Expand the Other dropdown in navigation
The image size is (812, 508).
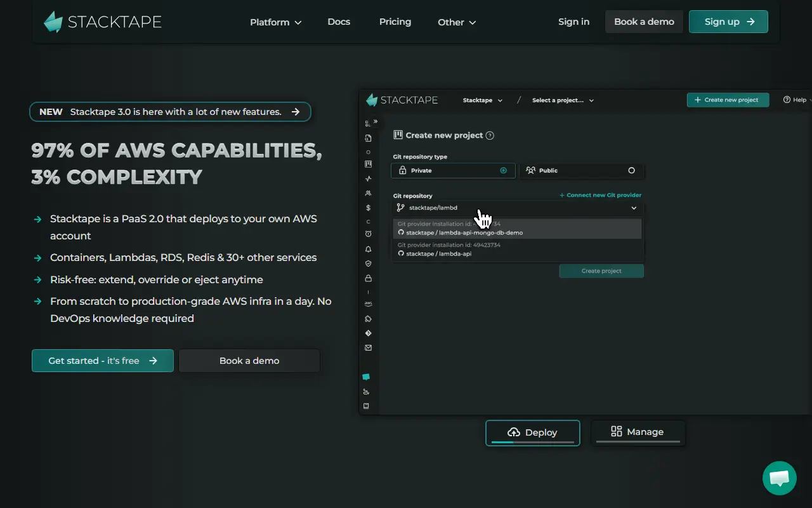click(457, 22)
